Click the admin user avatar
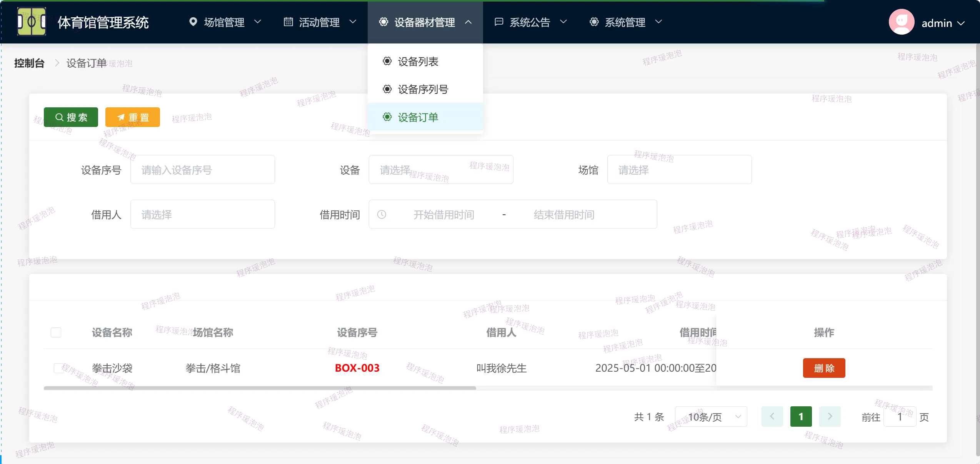The width and height of the screenshot is (980, 464). 901,22
